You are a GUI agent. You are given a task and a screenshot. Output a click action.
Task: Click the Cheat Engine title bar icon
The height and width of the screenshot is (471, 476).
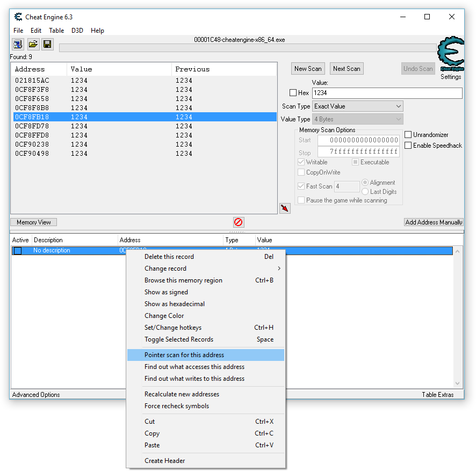pyautogui.click(x=18, y=17)
